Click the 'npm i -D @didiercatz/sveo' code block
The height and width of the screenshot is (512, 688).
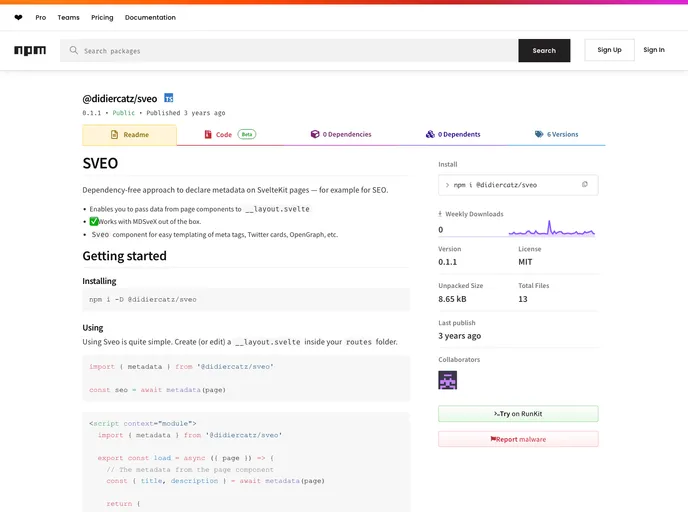[246, 300]
